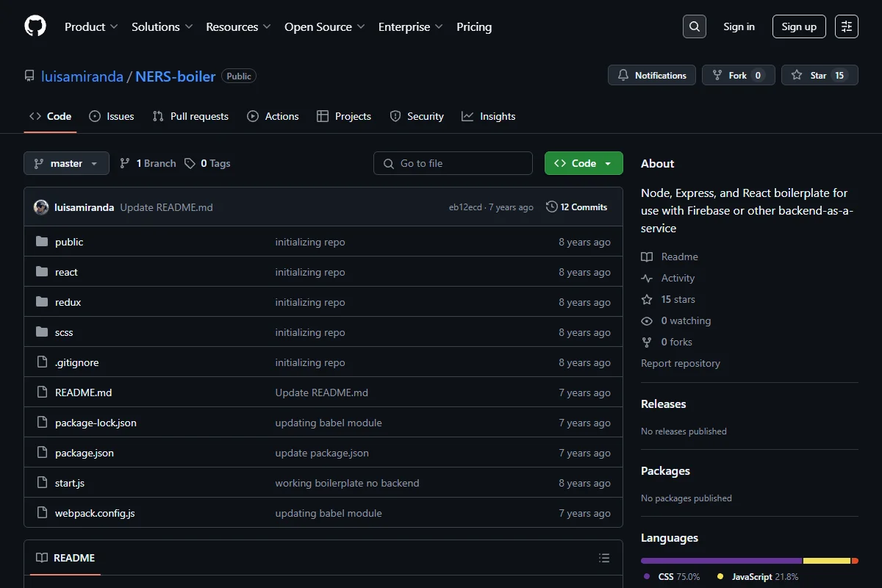Expand the master branch dropdown
Viewport: 882px width, 588px height.
coord(66,163)
